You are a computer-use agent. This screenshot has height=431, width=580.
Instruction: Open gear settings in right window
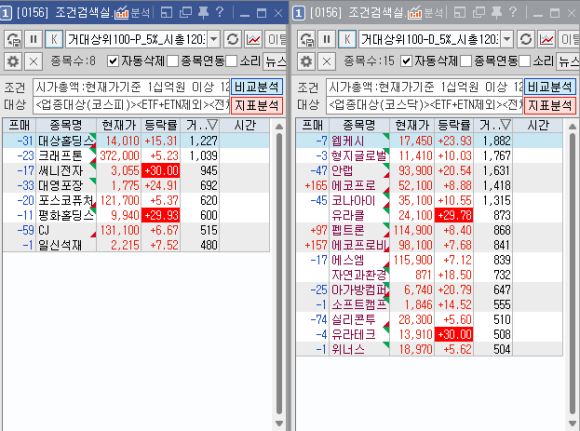(x=306, y=61)
